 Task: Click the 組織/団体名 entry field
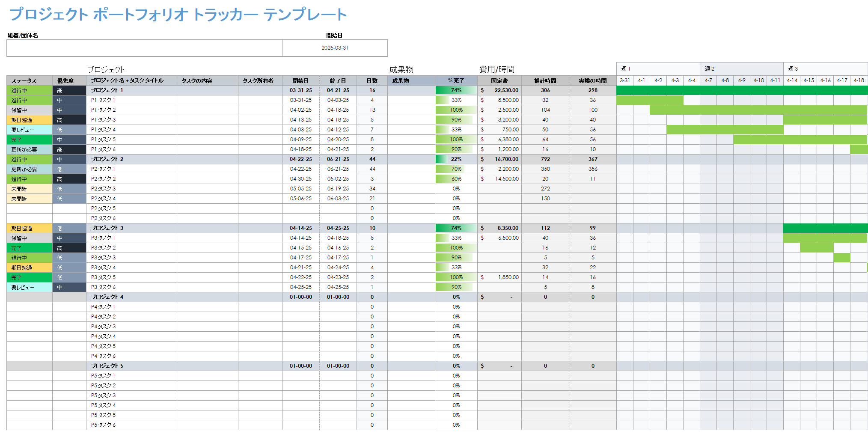tap(144, 48)
